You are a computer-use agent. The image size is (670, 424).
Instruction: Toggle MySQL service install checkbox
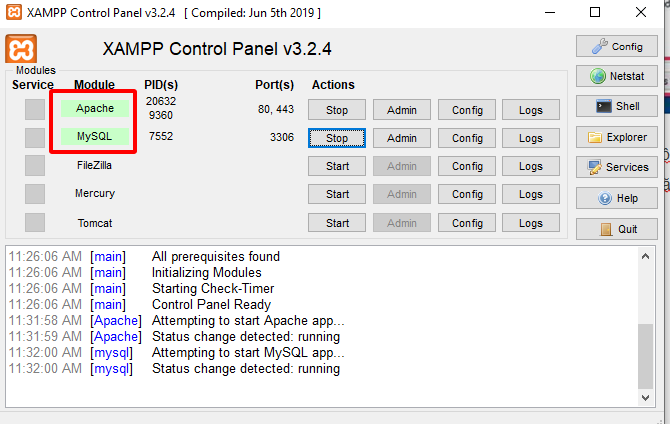(x=35, y=138)
